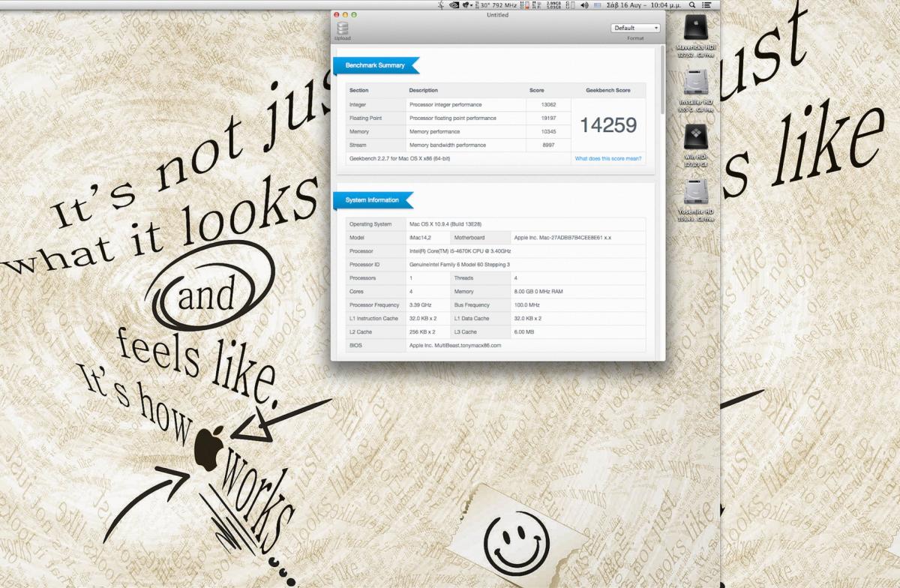900x588 pixels.
Task: Click the Geekbench window vertical scrollbar
Action: pos(662,79)
